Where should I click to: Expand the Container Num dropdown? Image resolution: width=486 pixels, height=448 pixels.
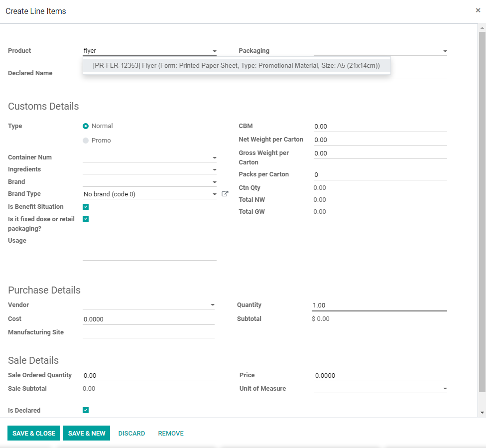coord(214,157)
